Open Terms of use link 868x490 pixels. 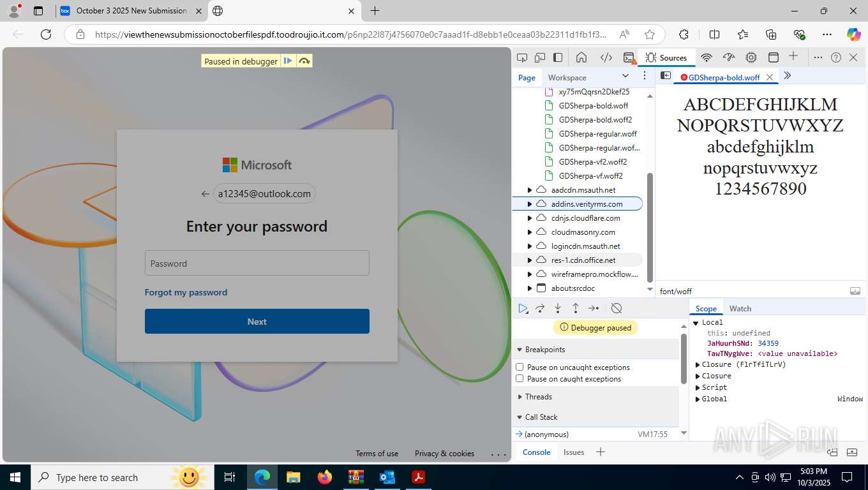point(377,454)
